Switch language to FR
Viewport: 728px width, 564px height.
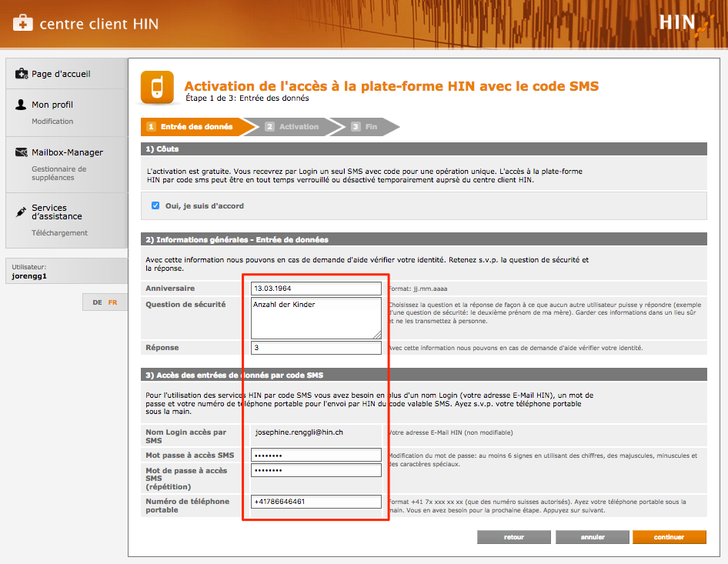point(113,302)
